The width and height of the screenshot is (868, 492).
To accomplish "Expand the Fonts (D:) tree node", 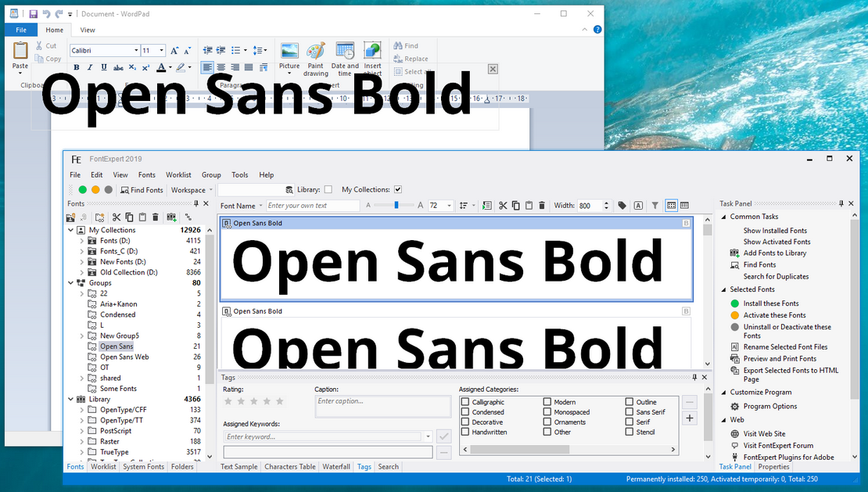I will (82, 241).
